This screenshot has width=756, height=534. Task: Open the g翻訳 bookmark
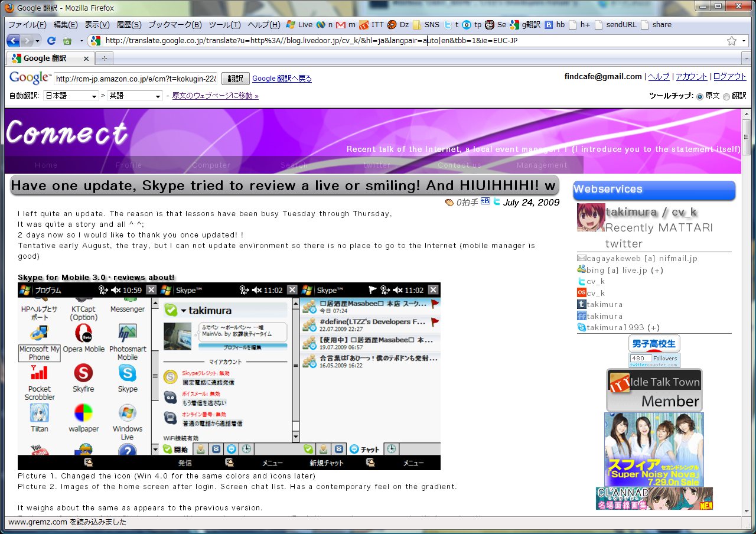tap(525, 25)
